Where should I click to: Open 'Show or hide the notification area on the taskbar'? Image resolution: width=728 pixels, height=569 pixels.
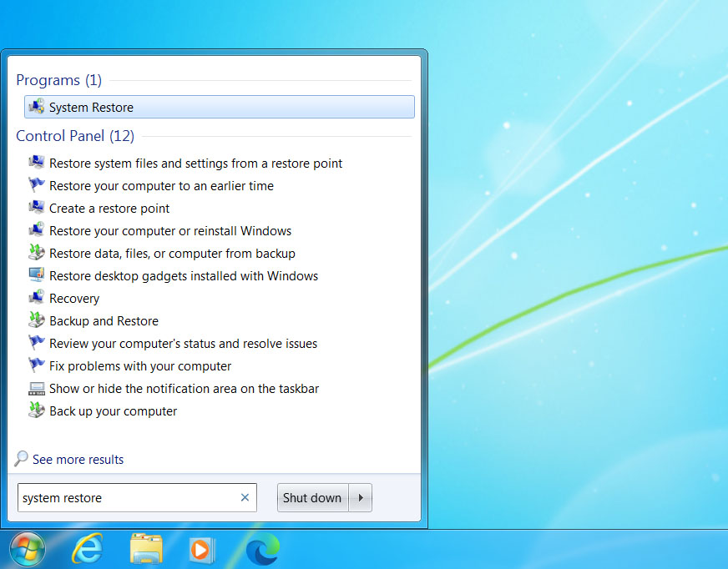[x=184, y=389]
